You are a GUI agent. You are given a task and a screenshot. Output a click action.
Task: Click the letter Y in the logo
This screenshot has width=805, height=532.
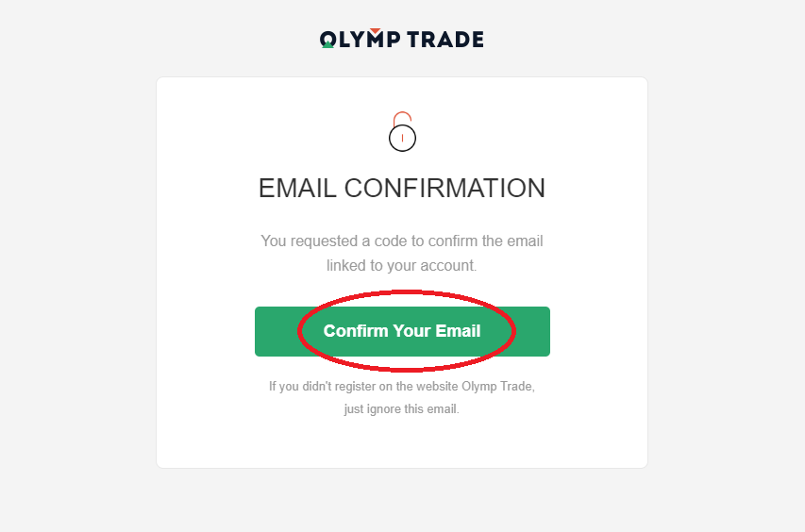359,40
